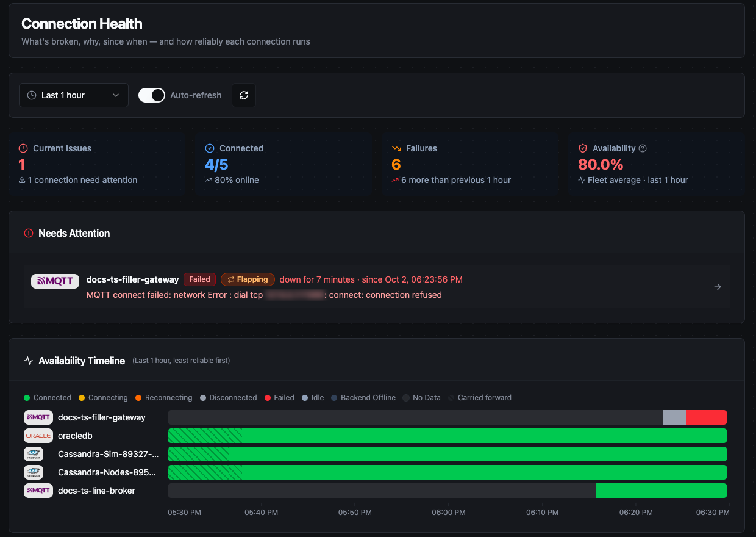This screenshot has height=537, width=756.
Task: Click the 06:30 PM timeline axis label
Action: (713, 513)
